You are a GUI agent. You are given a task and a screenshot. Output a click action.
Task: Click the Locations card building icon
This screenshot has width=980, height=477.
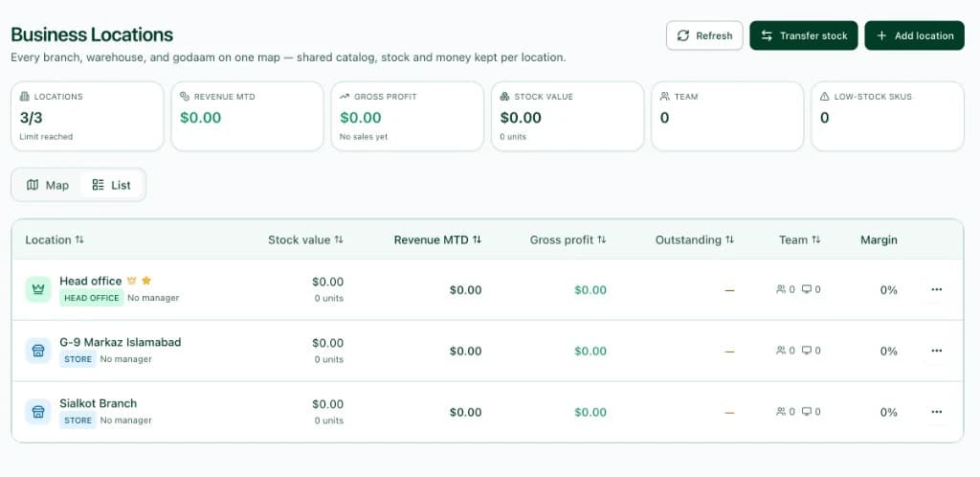[x=24, y=97]
